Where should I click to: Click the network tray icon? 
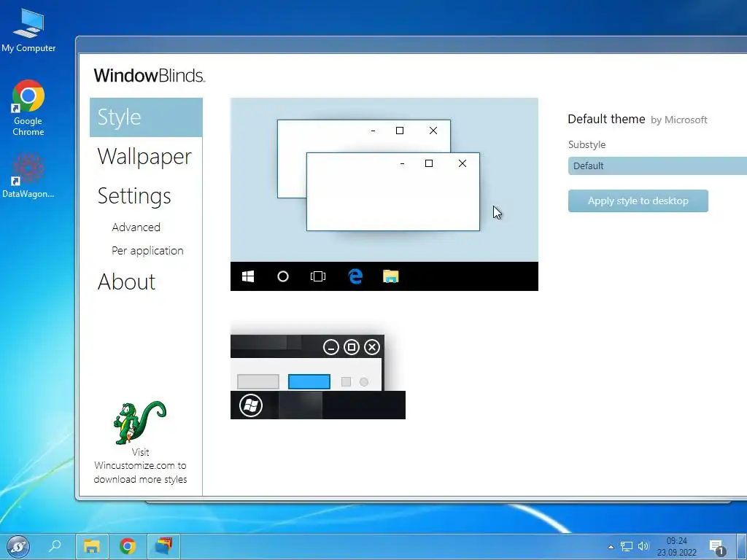(x=627, y=547)
